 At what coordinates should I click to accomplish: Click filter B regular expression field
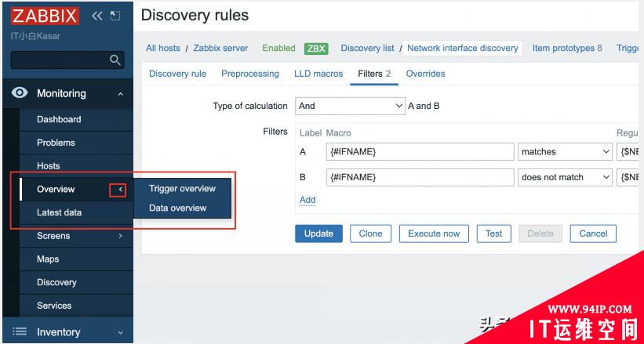tap(630, 177)
